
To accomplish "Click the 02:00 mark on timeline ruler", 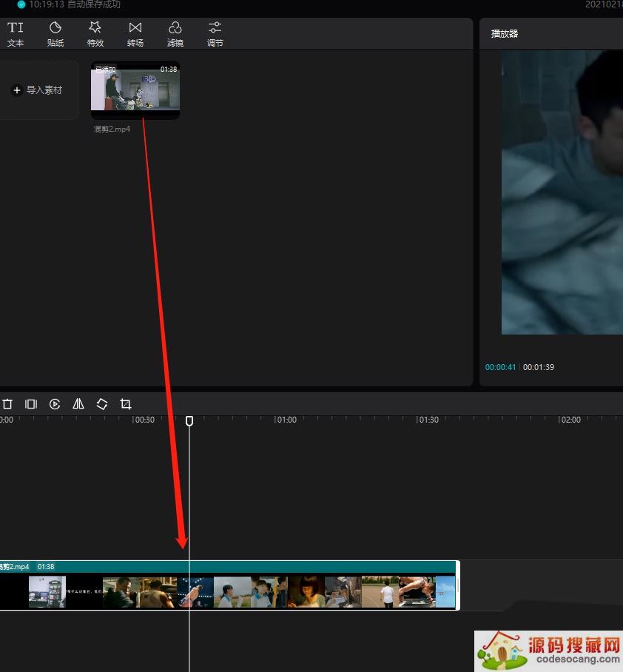I will [x=570, y=420].
